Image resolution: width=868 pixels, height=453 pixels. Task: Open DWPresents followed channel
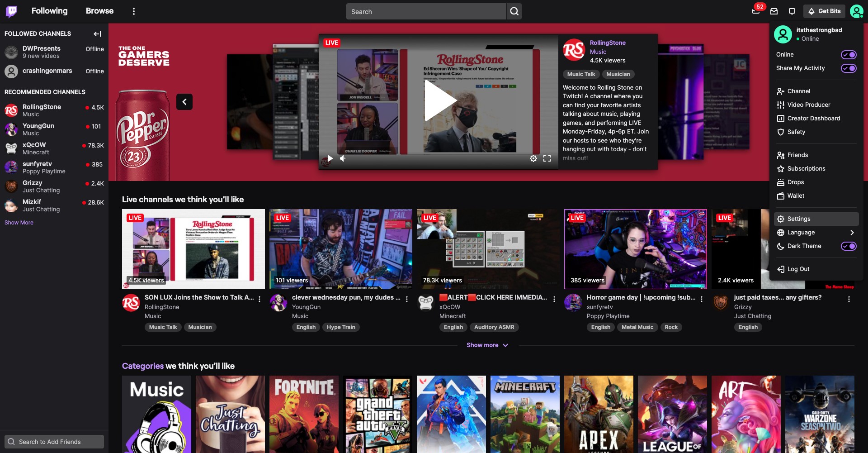point(54,52)
